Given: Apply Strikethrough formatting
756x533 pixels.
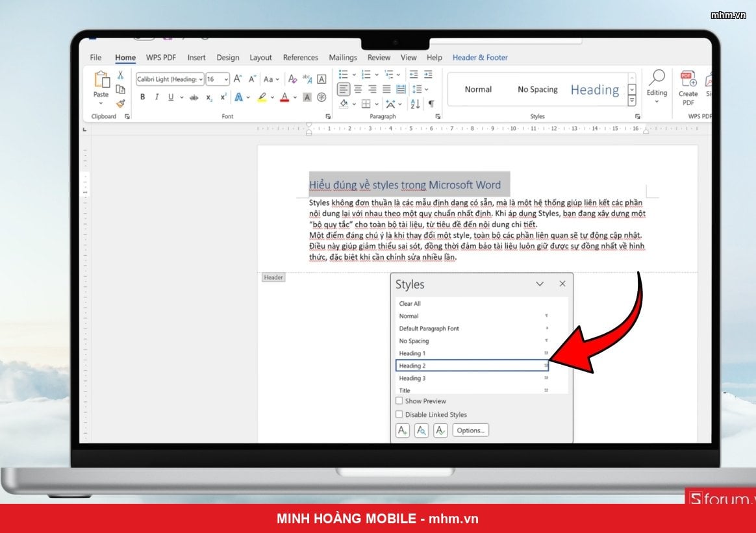Looking at the screenshot, I should click(x=194, y=97).
